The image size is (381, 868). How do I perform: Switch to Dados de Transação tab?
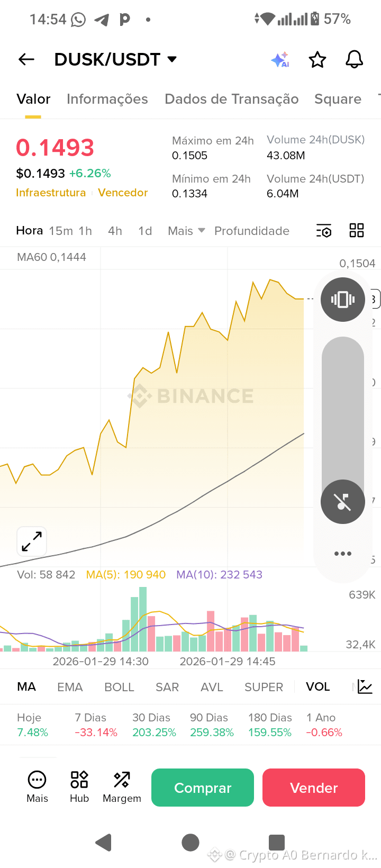231,99
